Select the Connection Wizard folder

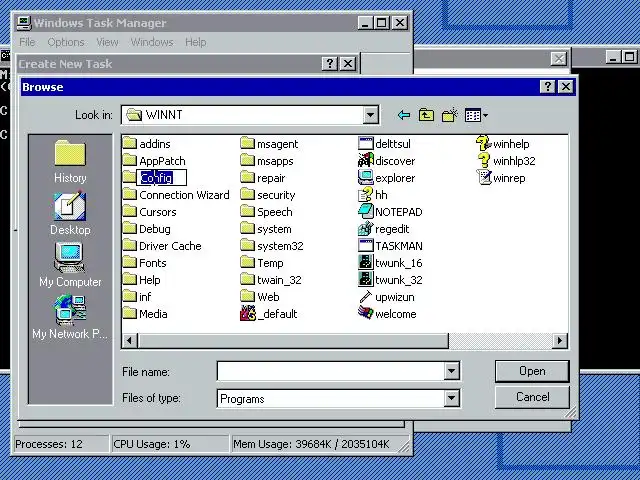click(176, 195)
